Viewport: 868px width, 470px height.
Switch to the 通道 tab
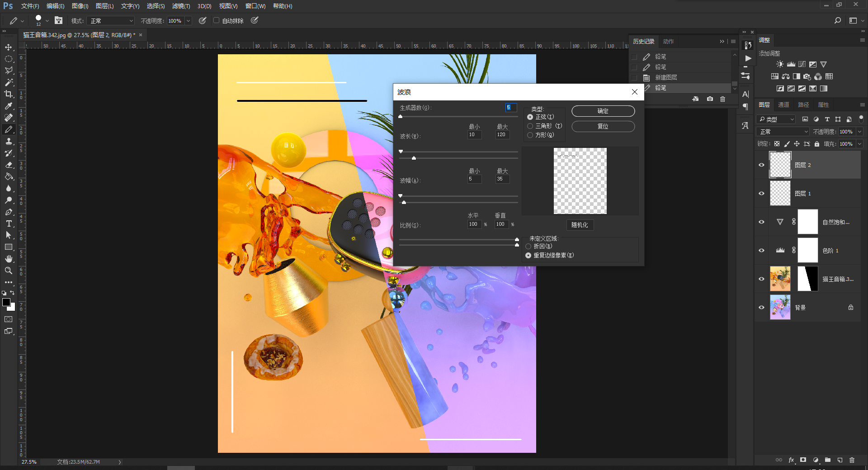click(x=784, y=104)
